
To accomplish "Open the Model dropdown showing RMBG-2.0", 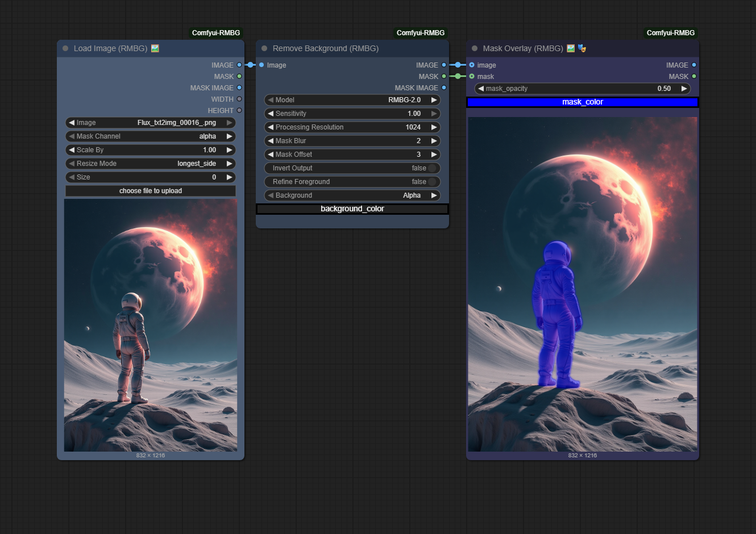I will coord(352,99).
